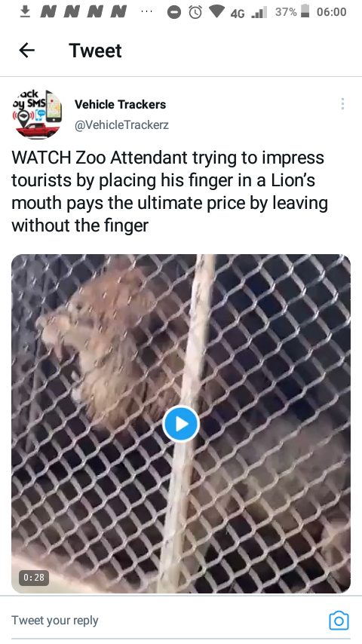Tap the do-not-disturb status icon
Image resolution: width=362 pixels, height=644 pixels.
[173, 12]
